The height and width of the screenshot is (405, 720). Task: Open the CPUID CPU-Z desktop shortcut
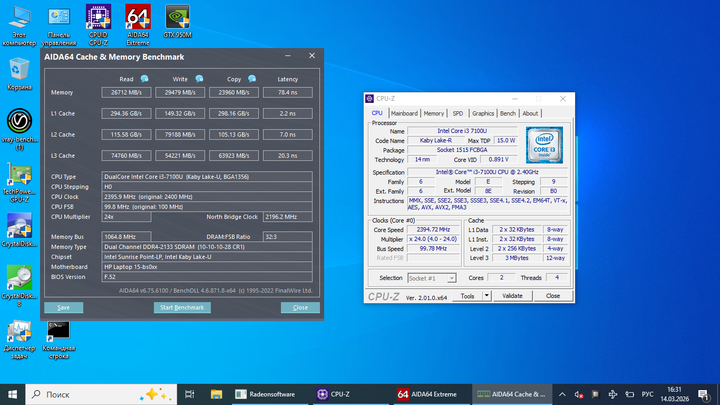click(98, 25)
